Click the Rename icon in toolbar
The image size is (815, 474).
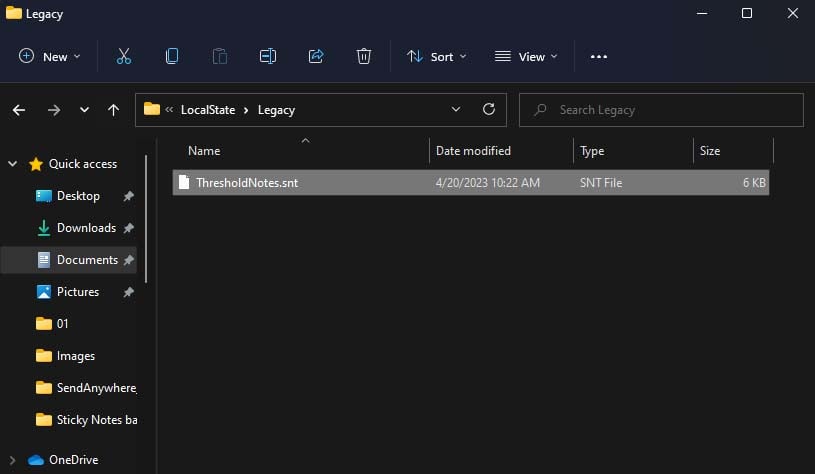click(268, 57)
